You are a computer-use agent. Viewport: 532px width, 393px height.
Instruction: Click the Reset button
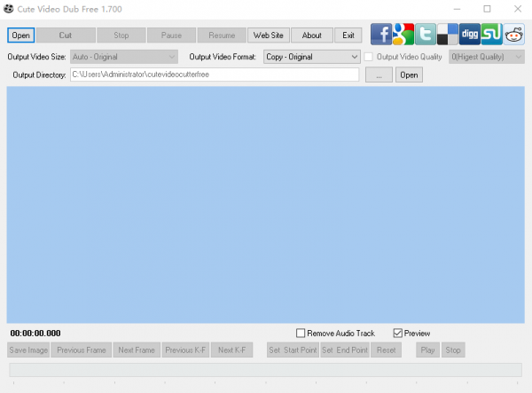(386, 350)
